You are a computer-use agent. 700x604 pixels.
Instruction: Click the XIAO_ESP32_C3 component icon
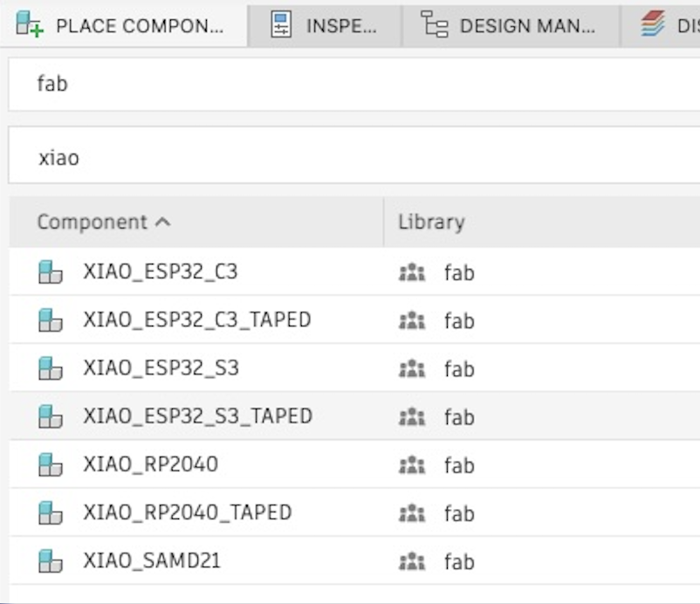tap(51, 272)
